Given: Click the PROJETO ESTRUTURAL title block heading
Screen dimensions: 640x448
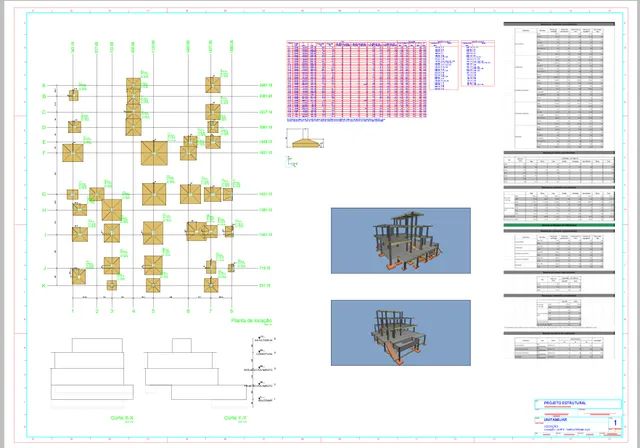Looking at the screenshot, I should coord(565,403).
